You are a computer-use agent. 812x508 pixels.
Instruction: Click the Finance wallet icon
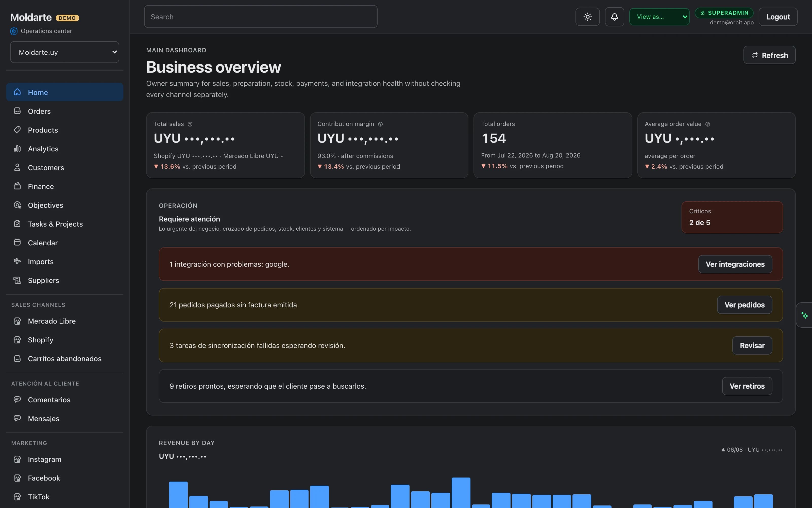tap(17, 186)
